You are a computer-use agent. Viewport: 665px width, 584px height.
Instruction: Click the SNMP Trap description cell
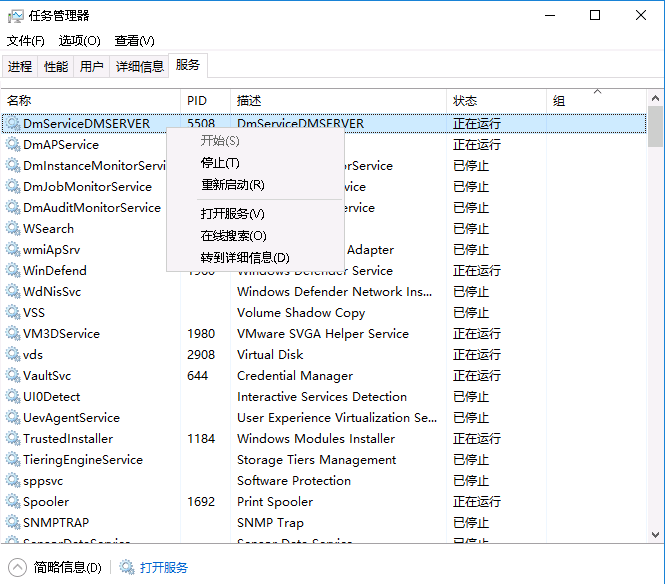[x=270, y=522]
